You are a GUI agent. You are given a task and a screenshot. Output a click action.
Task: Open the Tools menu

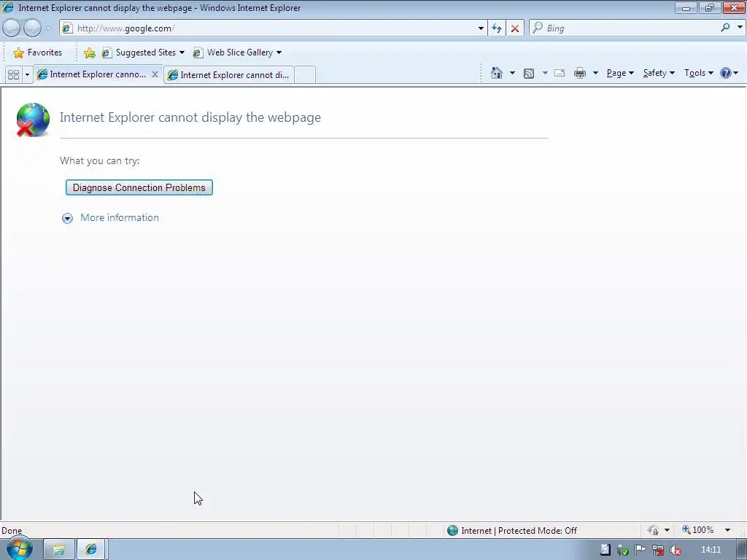point(698,73)
